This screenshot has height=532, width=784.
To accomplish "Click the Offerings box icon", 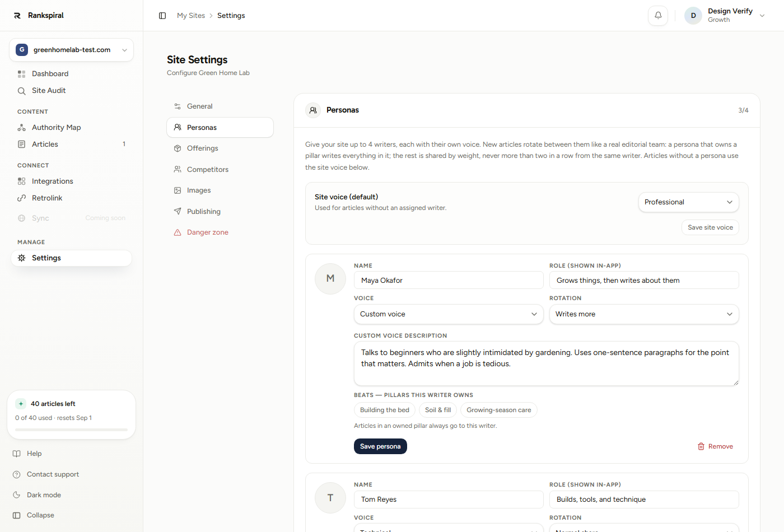I will 178,148.
